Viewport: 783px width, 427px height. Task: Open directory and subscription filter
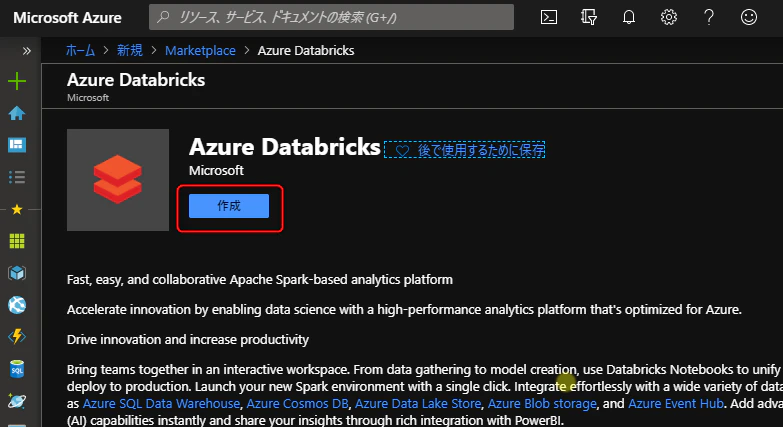coord(588,17)
